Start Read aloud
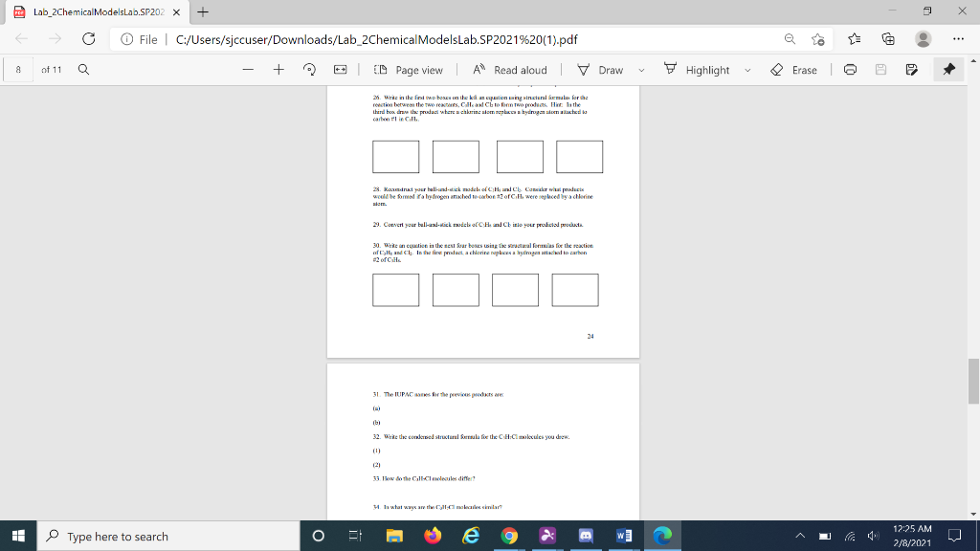The height and width of the screenshot is (551, 980). [x=509, y=69]
